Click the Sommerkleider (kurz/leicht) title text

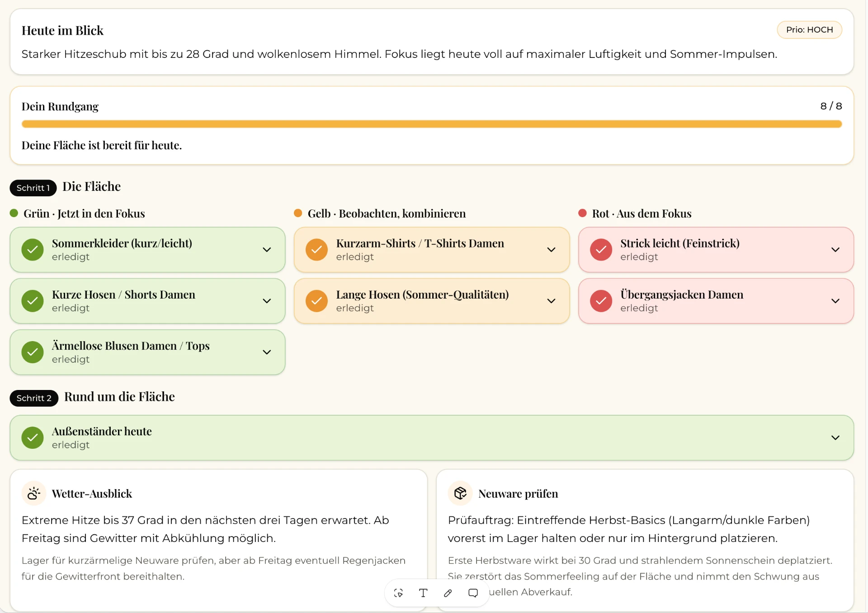[x=122, y=243]
